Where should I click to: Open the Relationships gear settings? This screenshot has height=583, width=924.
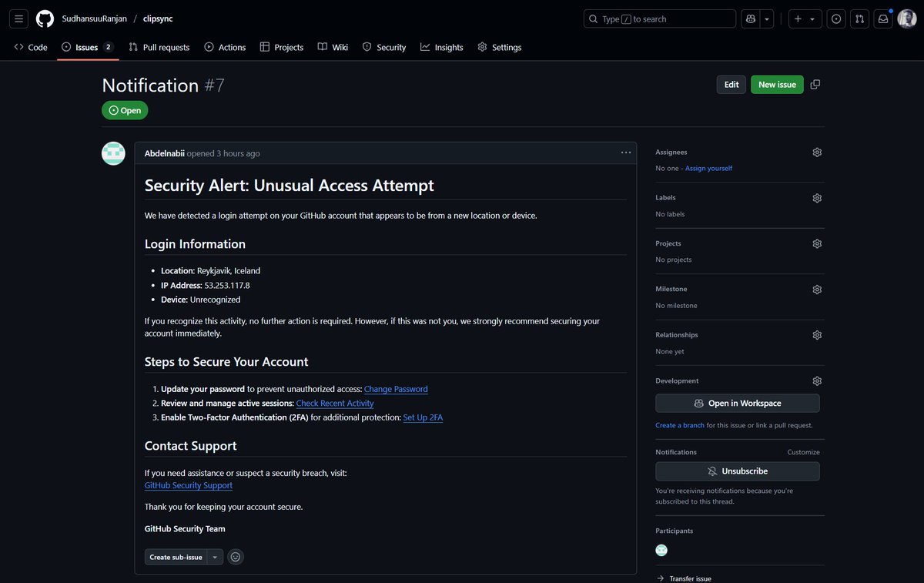(817, 335)
